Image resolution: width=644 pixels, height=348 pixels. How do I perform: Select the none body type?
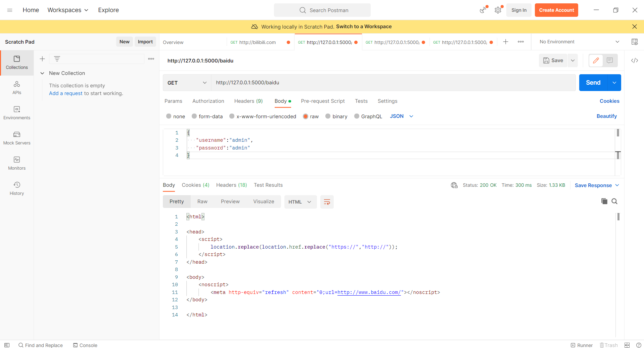[176, 116]
